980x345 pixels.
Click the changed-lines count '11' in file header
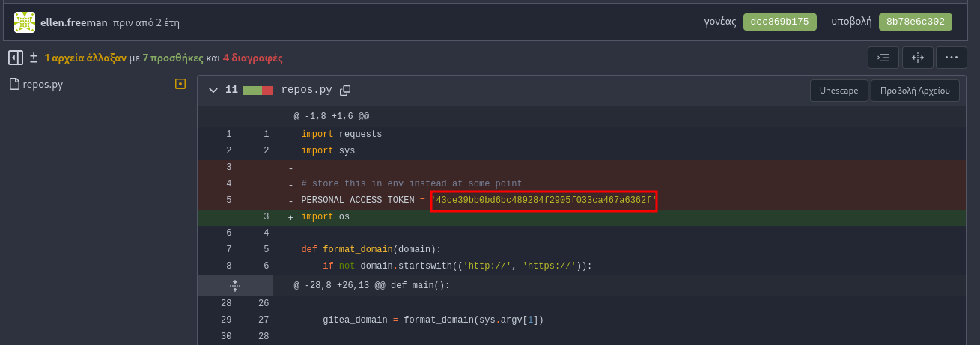pyautogui.click(x=231, y=90)
